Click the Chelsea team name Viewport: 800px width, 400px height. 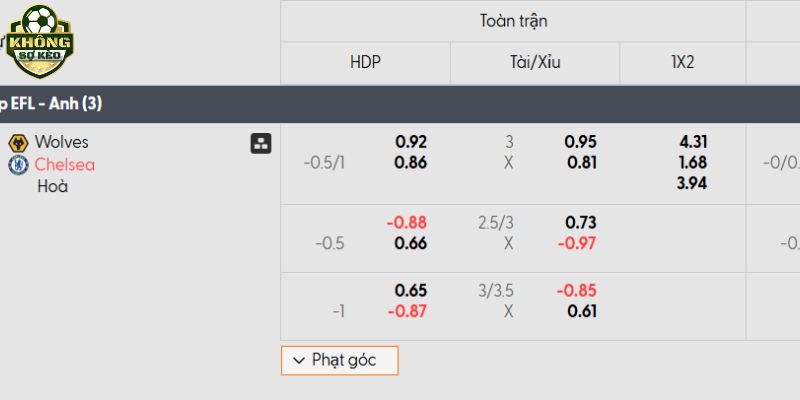coord(65,164)
